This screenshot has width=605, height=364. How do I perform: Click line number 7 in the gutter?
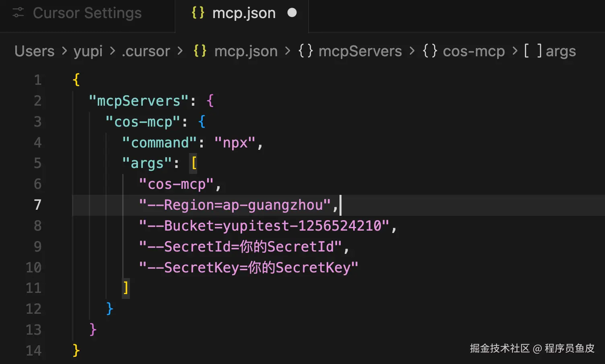click(37, 205)
